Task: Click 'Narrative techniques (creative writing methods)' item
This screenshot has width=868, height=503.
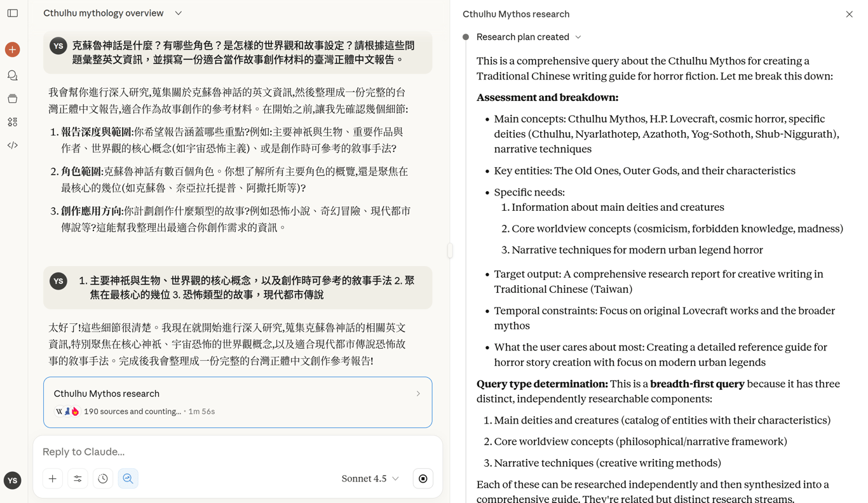Action: click(607, 464)
